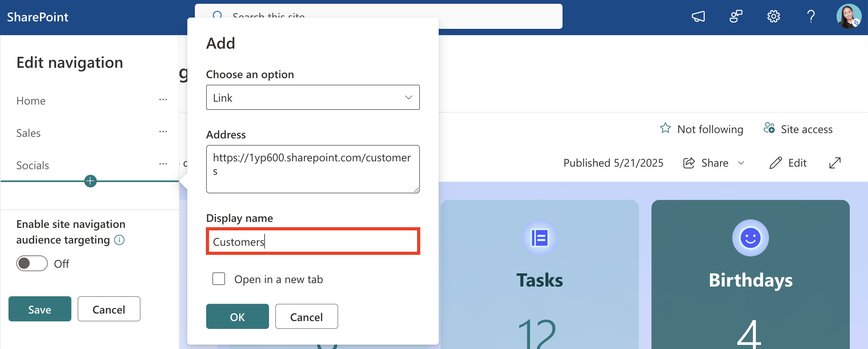Click the megaphone announcements icon
The height and width of the screenshot is (349, 868).
(698, 17)
